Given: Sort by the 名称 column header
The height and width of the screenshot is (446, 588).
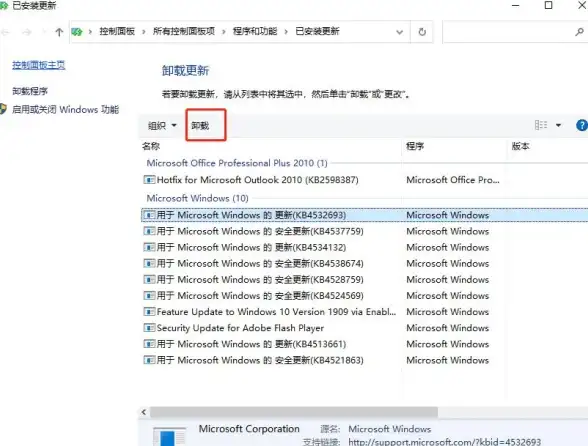Looking at the screenshot, I should 151,146.
